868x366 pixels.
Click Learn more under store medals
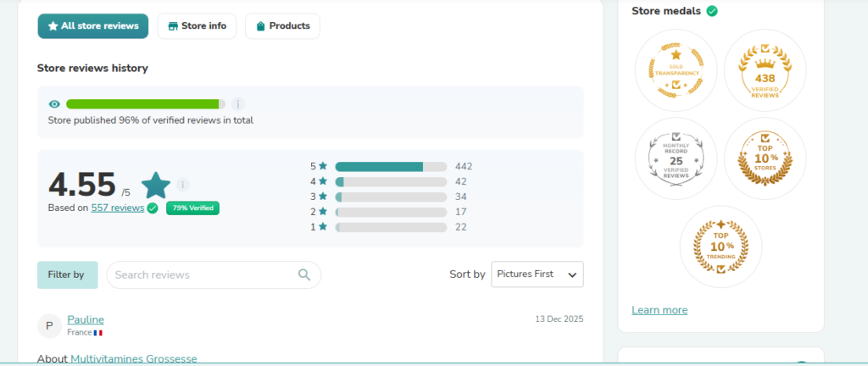[659, 310]
